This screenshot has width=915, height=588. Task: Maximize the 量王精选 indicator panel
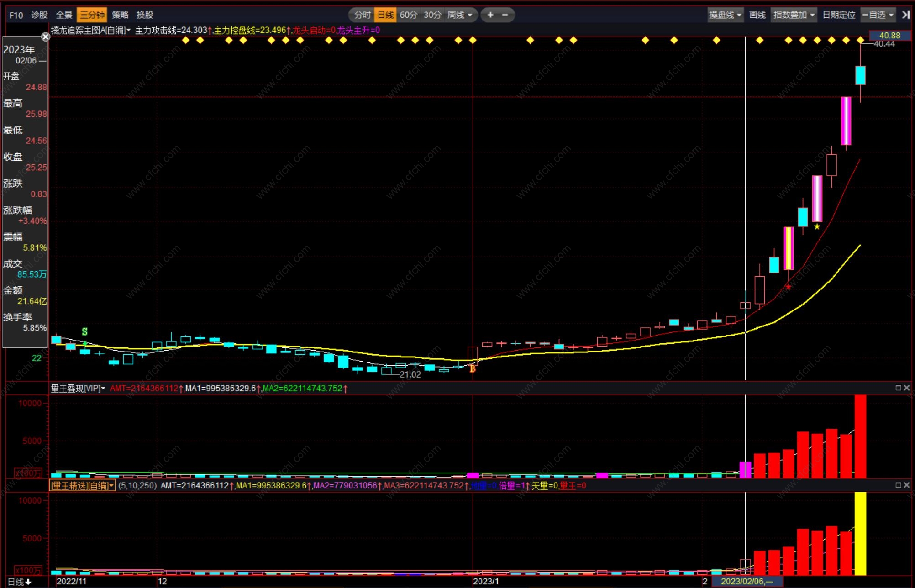pyautogui.click(x=898, y=485)
